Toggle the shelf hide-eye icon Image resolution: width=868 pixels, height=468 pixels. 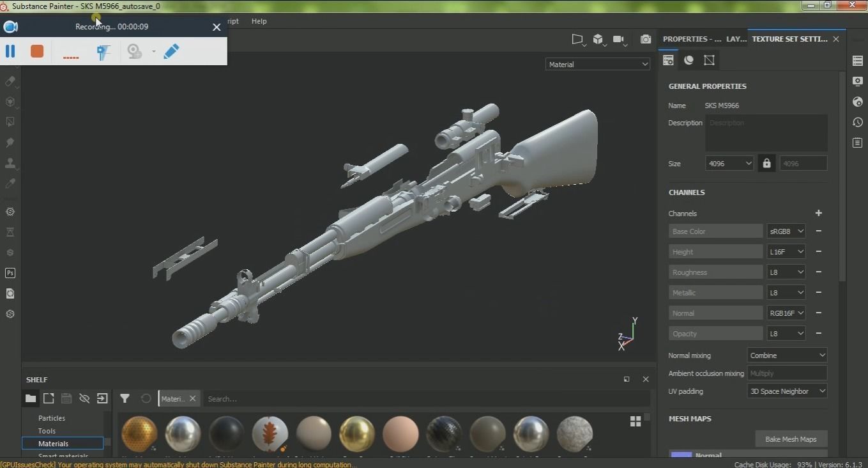tap(84, 398)
